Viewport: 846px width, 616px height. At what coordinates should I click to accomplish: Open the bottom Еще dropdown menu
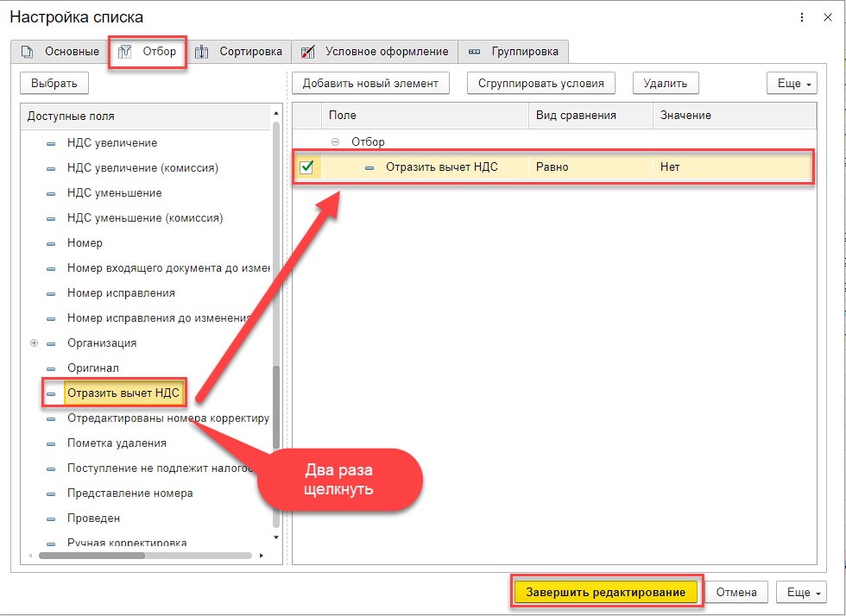coord(802,592)
